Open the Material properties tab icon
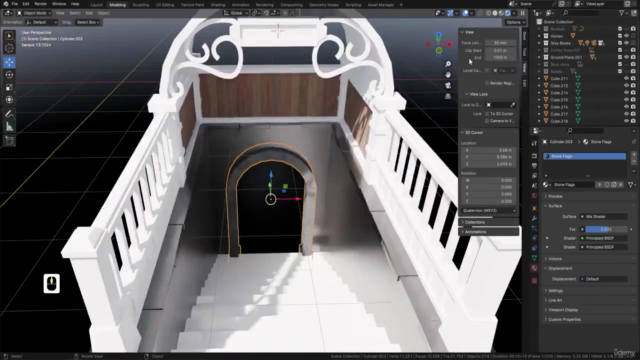 (534, 268)
